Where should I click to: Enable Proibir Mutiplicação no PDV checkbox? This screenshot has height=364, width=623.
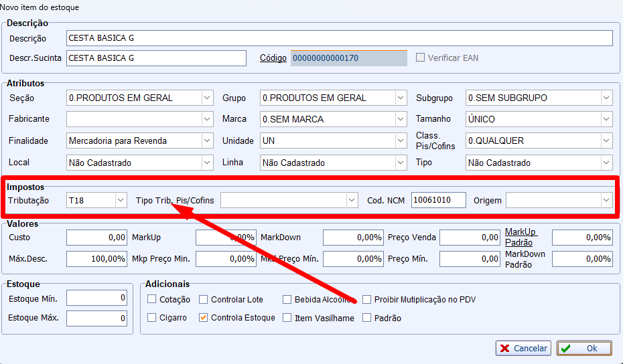(x=366, y=300)
